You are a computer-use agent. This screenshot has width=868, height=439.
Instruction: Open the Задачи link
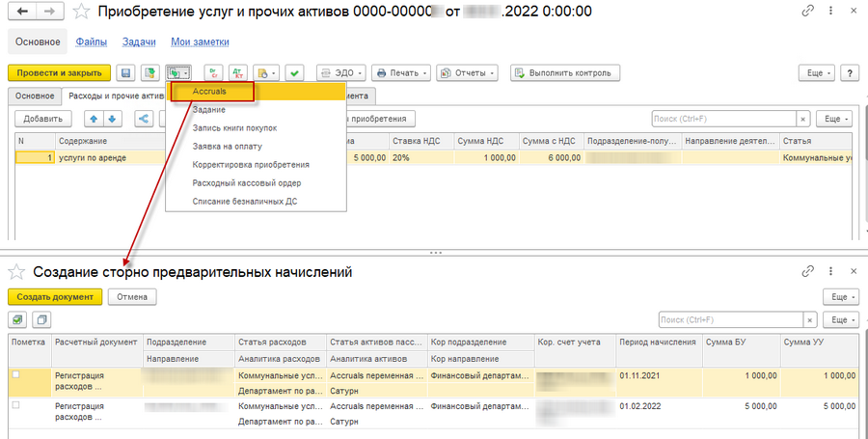139,41
